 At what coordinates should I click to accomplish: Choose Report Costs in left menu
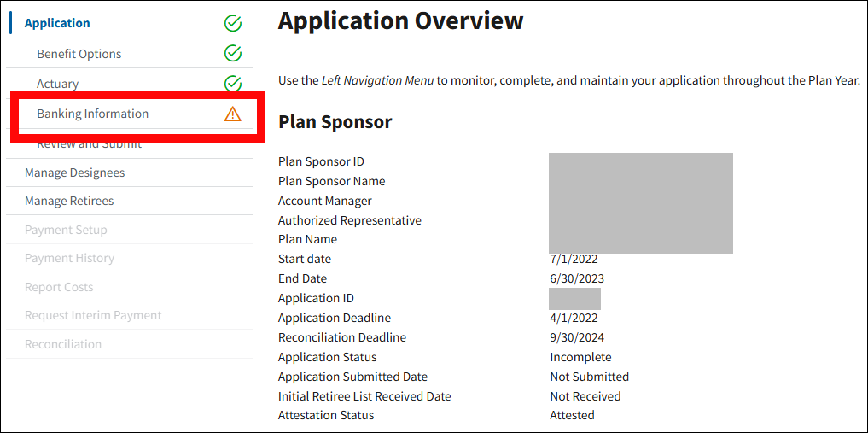point(59,287)
